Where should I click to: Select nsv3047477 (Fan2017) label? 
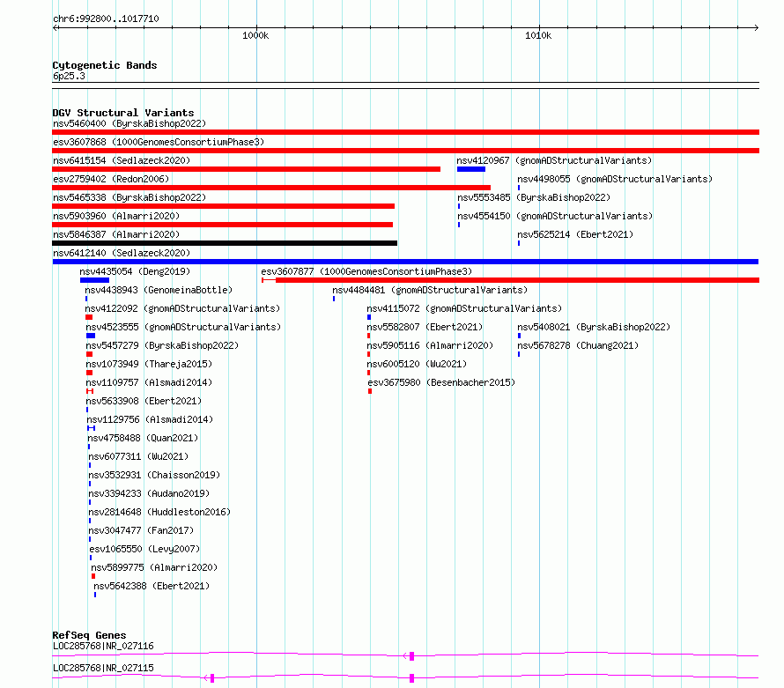point(141,530)
